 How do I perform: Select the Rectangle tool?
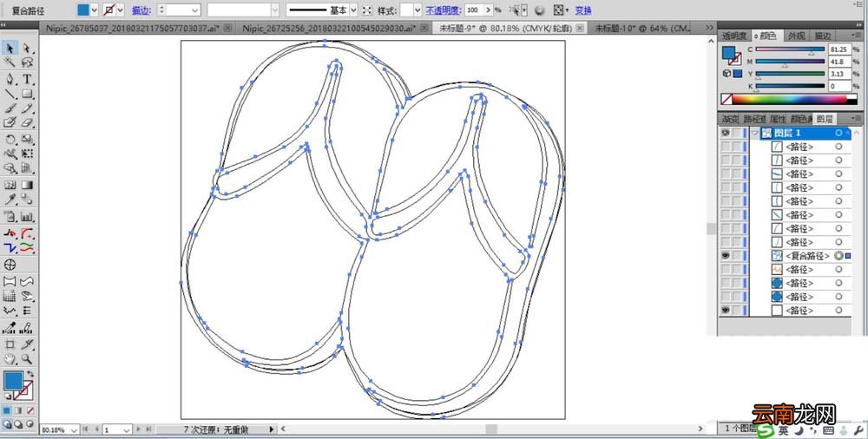(27, 94)
